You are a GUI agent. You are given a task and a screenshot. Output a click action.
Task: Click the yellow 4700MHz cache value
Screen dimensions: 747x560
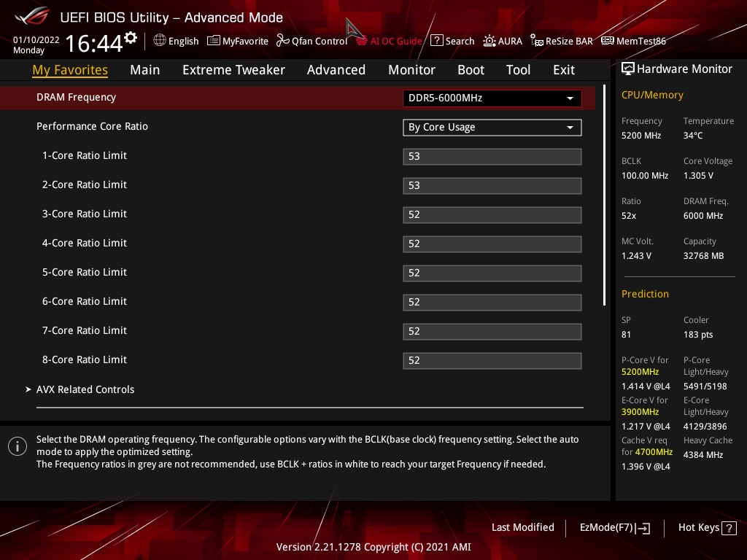click(654, 452)
